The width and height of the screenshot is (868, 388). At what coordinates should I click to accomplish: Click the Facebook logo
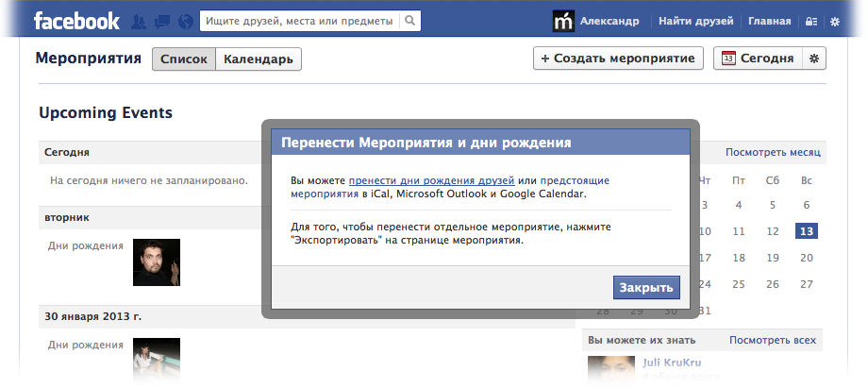point(76,21)
